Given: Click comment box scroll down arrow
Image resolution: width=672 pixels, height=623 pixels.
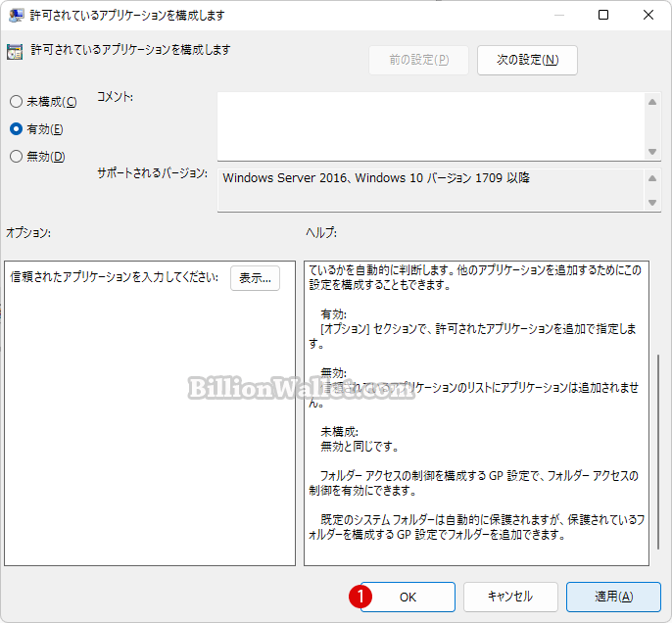Looking at the screenshot, I should (652, 152).
